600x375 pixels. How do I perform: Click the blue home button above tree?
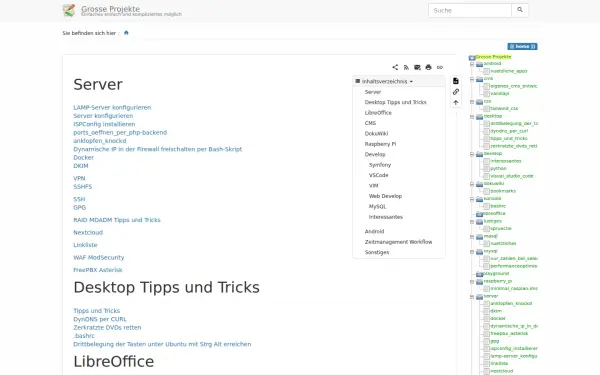click(x=522, y=46)
